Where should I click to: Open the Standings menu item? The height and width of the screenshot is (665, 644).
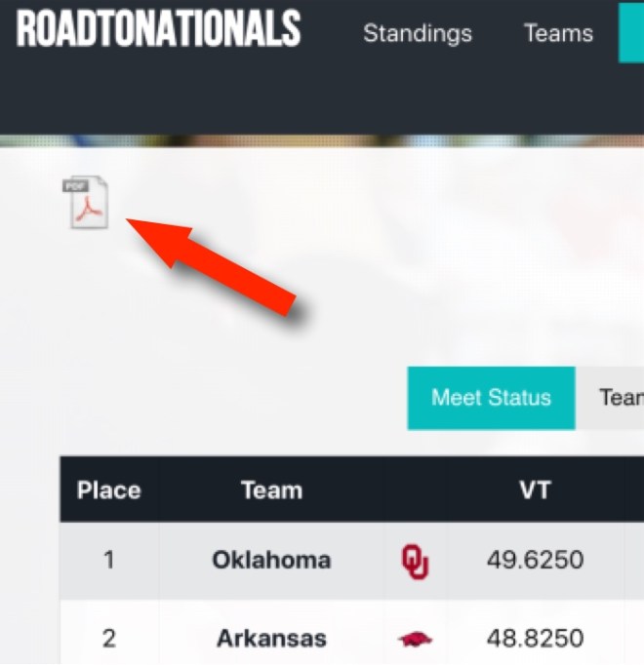click(x=417, y=33)
